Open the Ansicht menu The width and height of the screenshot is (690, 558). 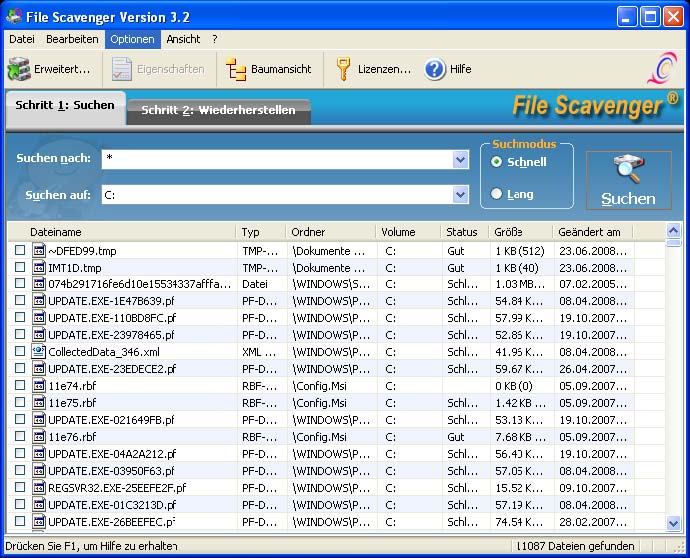[x=183, y=39]
